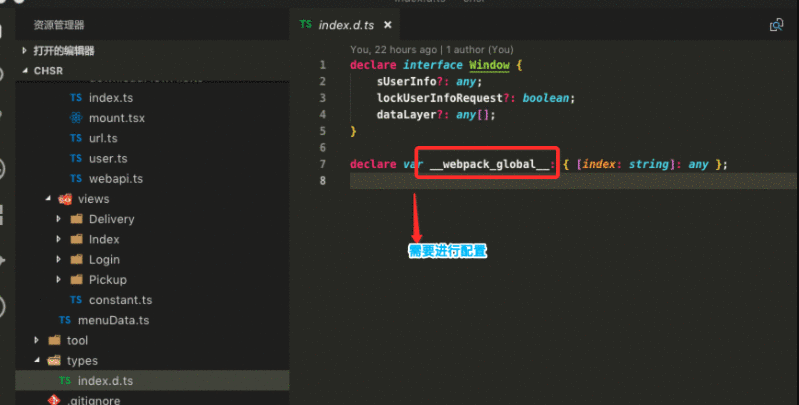Click lockUserInfoRequest property on line 3

tap(440, 98)
